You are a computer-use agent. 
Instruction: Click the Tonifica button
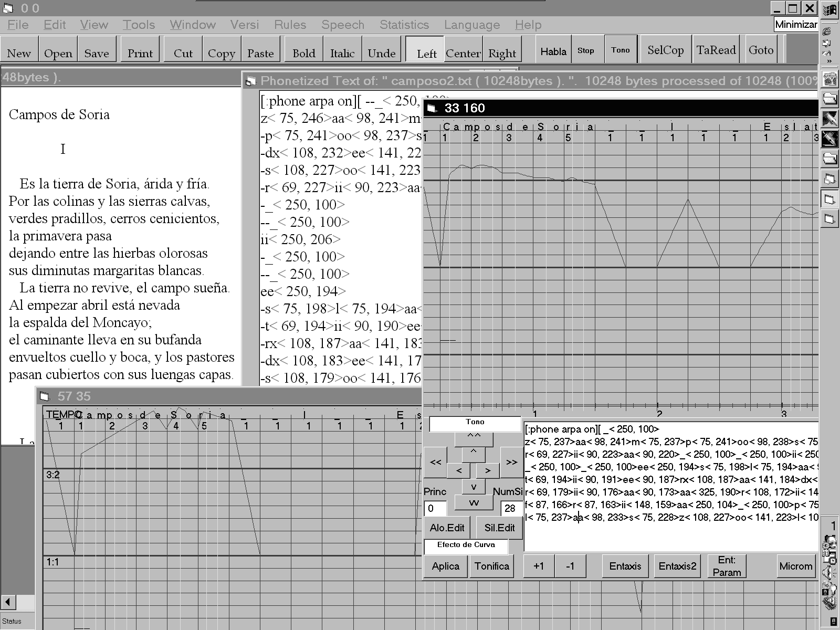click(x=492, y=566)
